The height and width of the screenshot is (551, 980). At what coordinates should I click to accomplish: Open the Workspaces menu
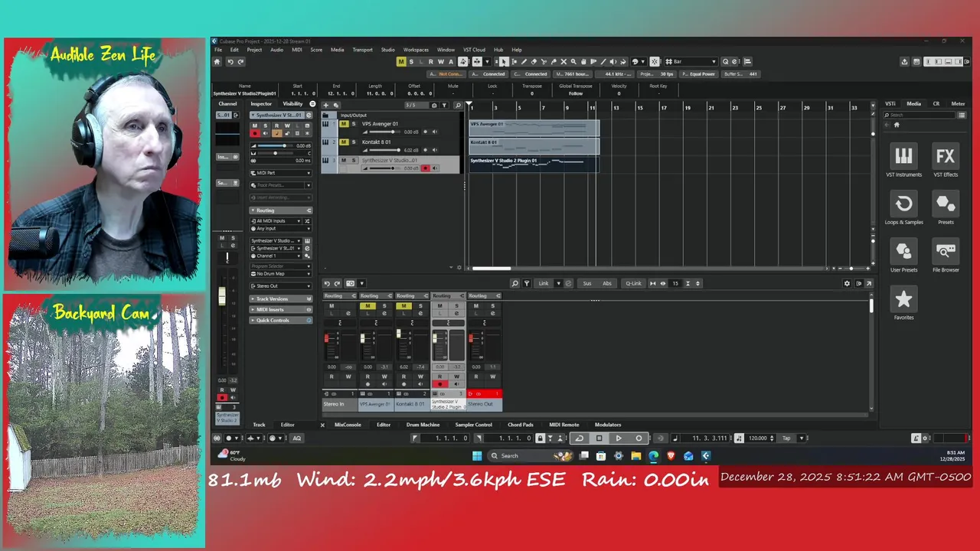pos(416,50)
